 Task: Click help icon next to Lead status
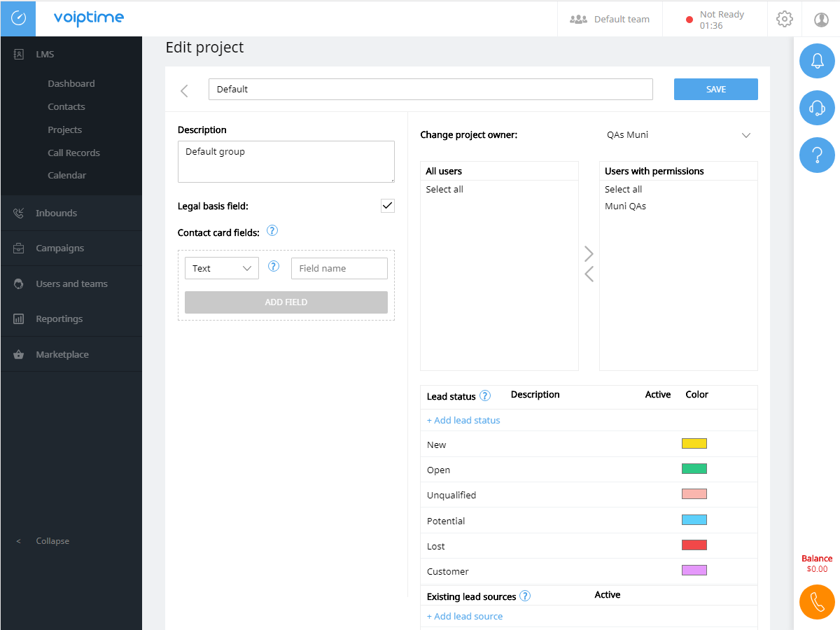(x=485, y=395)
